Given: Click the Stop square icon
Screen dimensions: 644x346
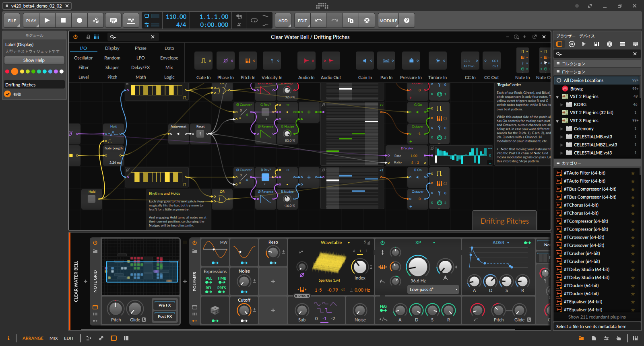Looking at the screenshot, I should (63, 21).
